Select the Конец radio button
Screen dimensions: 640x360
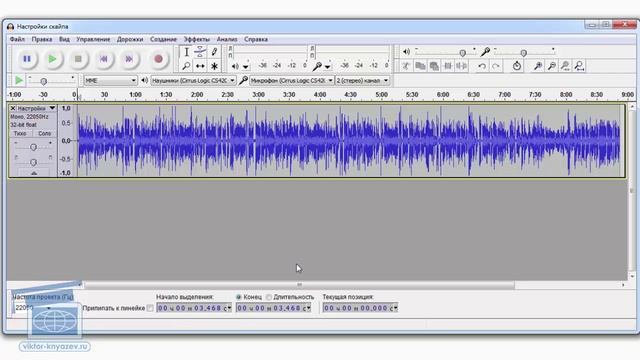click(x=238, y=297)
